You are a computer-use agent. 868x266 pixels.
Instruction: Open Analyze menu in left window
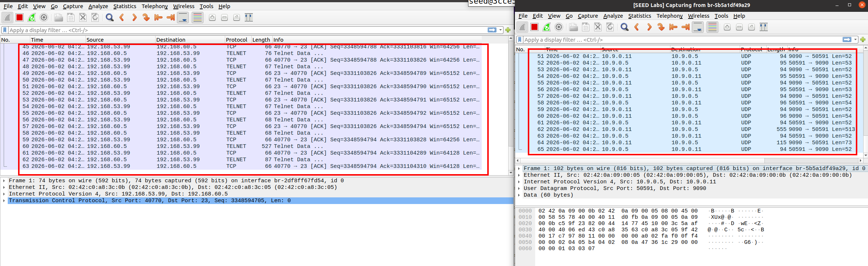(98, 6)
